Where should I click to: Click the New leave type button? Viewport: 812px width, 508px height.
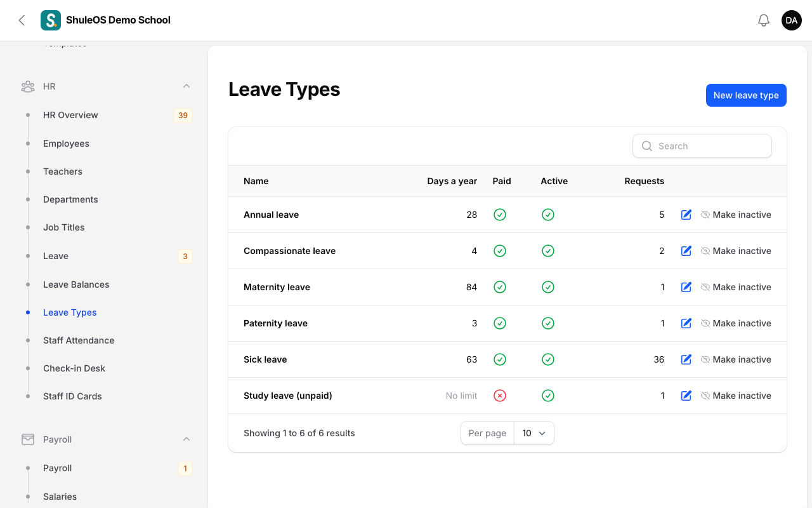[x=746, y=95]
